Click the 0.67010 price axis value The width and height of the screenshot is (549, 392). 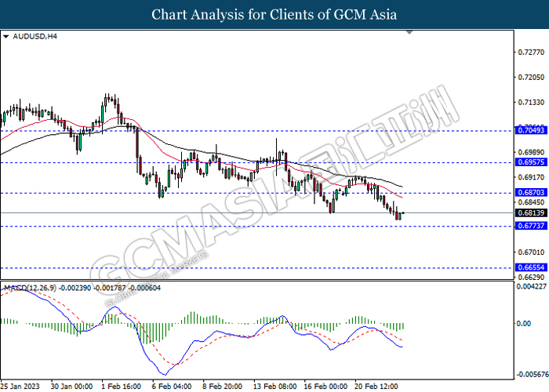[x=531, y=252]
